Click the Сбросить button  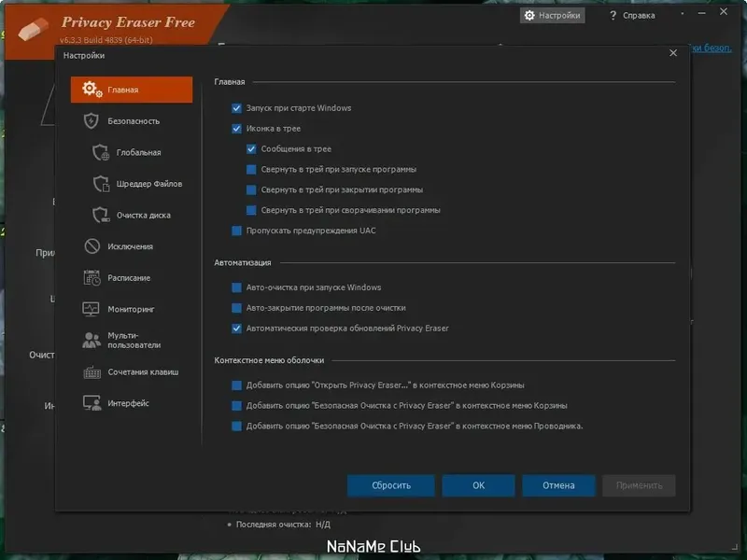point(390,485)
